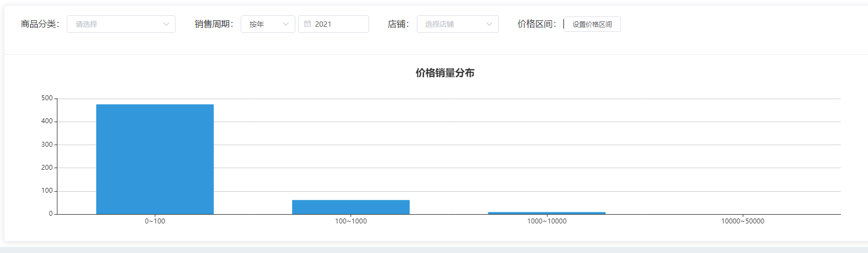Open the 选择店铺 store dropdown
The height and width of the screenshot is (253, 868).
click(451, 24)
